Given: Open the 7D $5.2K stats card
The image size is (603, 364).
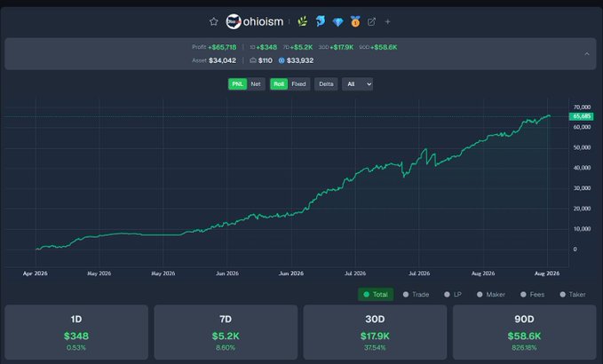Looking at the screenshot, I should point(226,332).
